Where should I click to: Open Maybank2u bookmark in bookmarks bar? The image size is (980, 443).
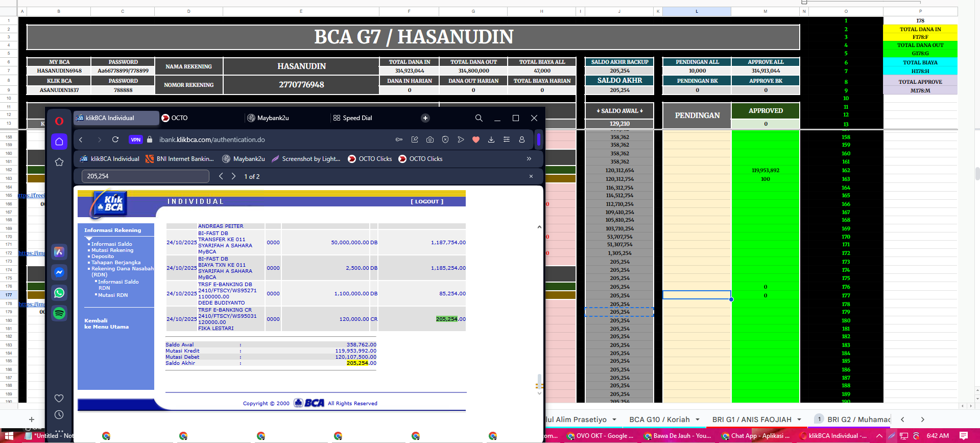coord(244,159)
